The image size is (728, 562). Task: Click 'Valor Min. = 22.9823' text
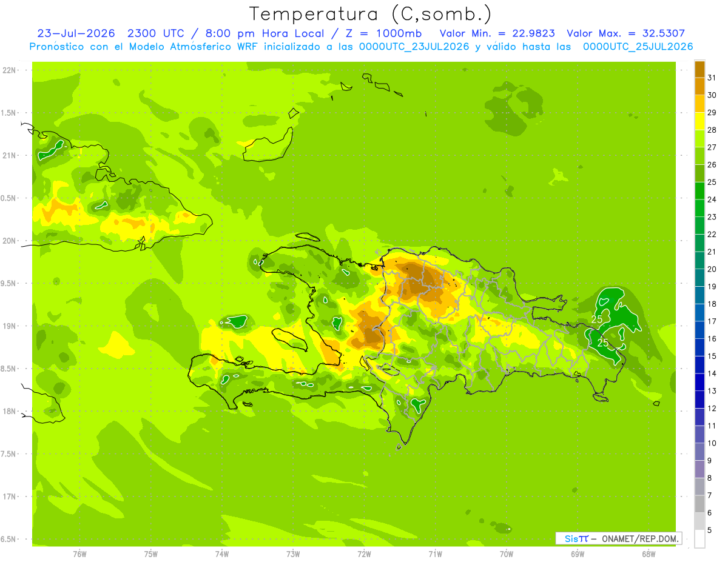[x=497, y=33]
